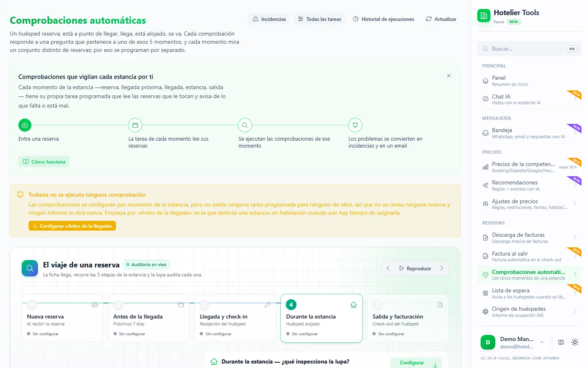Screen dimensions: 588x368
Task: Go to next stage with right chevron
Action: pyautogui.click(x=442, y=268)
